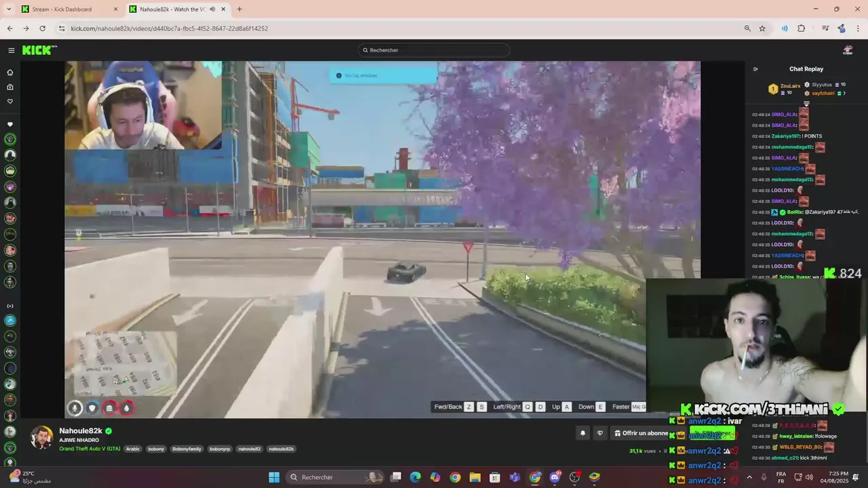Click the Arabic tag
This screenshot has width=868, height=488.
(x=133, y=449)
